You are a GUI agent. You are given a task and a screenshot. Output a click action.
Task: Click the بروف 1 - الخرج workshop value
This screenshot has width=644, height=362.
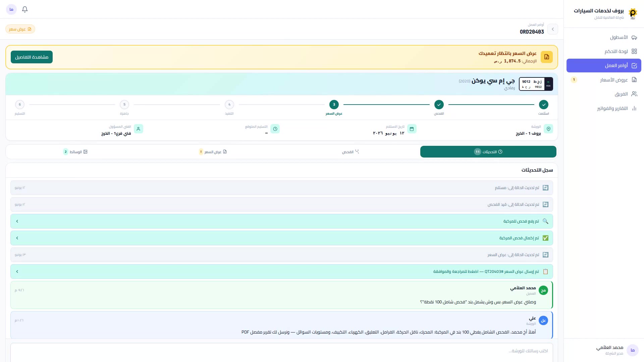pos(528,133)
